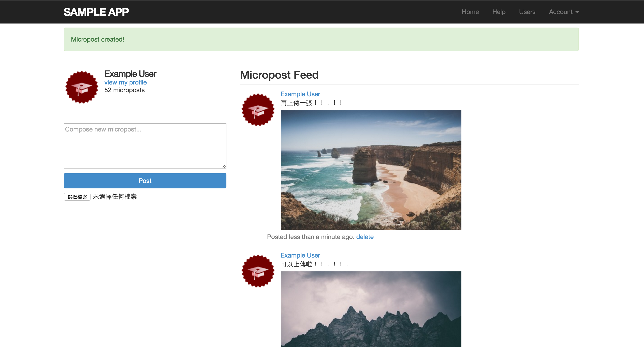The width and height of the screenshot is (644, 347).
Task: Click the sidebar user avatar icon
Action: (x=82, y=87)
